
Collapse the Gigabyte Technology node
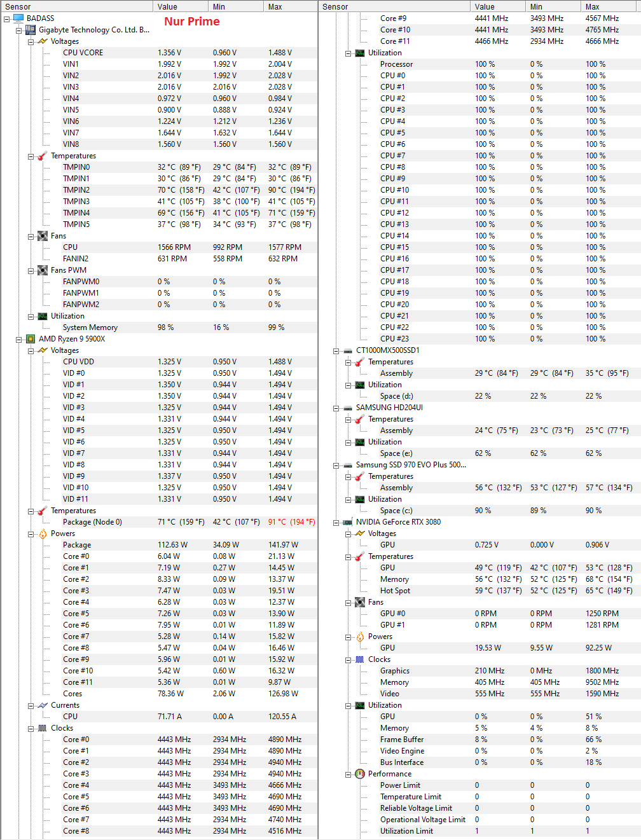click(19, 30)
